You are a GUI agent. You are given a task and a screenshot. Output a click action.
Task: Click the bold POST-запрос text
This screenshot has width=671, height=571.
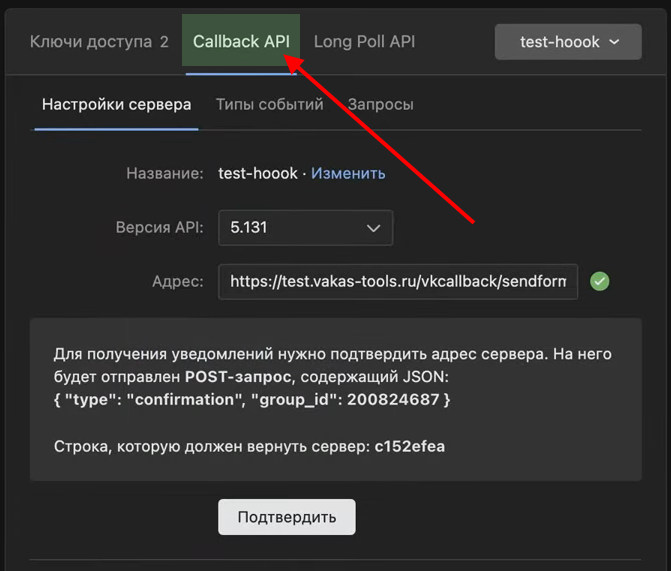[236, 377]
